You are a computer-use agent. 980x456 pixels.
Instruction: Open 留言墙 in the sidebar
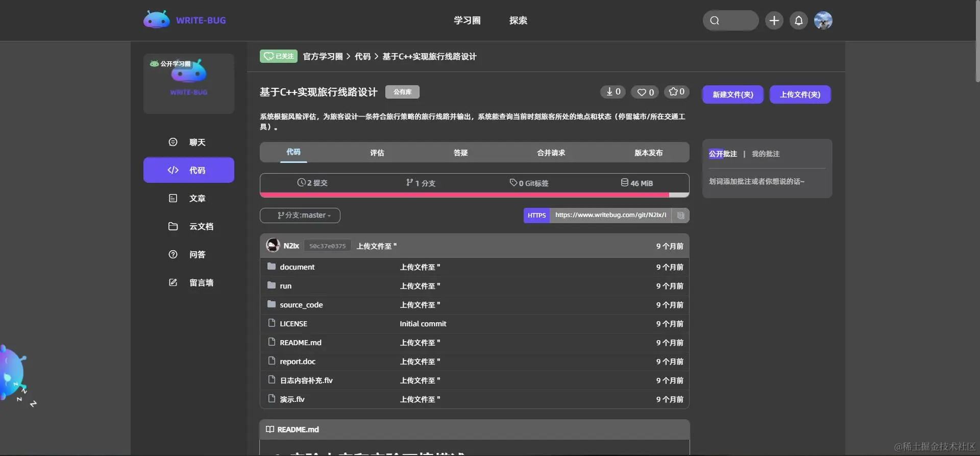click(189, 282)
